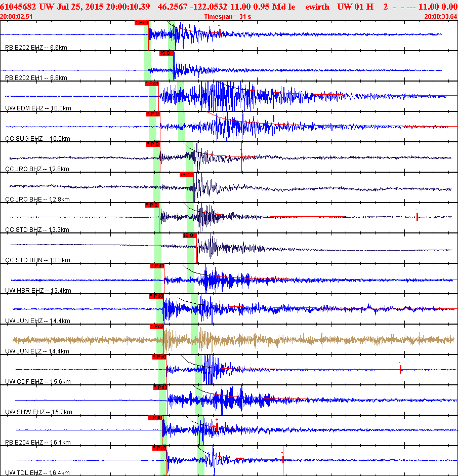
Task: Click the Pc0 pick tag on UW CDF EHZ
Action: pos(159,357)
